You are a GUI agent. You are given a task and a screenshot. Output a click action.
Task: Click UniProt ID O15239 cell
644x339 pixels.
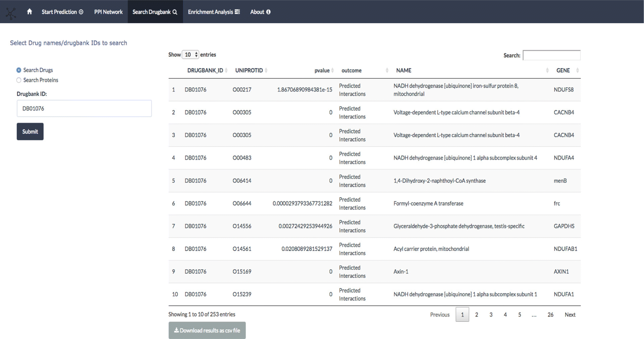coord(242,294)
